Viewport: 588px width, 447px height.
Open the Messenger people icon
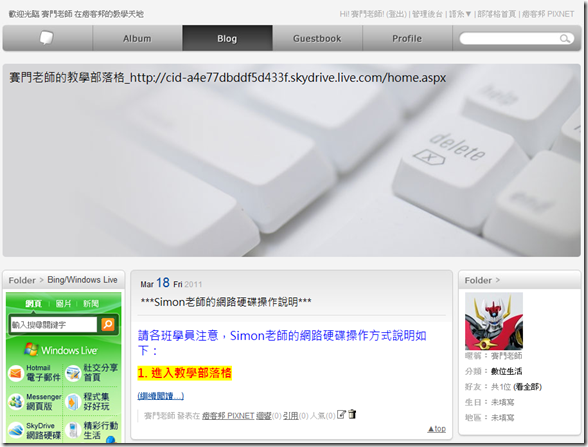pyautogui.click(x=16, y=402)
